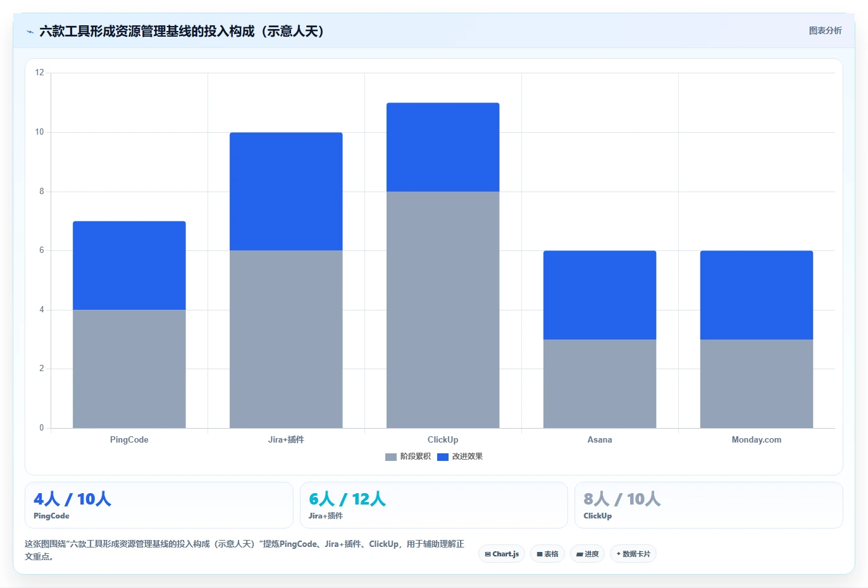Click the chart title 六款工具形成资源管理基线
The width and height of the screenshot is (868, 588).
pos(182,31)
